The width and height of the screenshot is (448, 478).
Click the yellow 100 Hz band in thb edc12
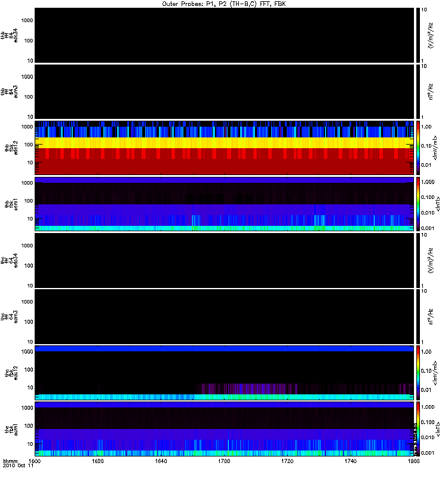pos(225,143)
